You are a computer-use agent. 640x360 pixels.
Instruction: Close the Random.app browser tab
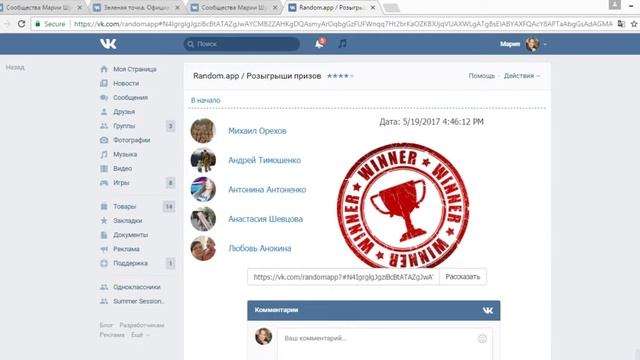(372, 7)
